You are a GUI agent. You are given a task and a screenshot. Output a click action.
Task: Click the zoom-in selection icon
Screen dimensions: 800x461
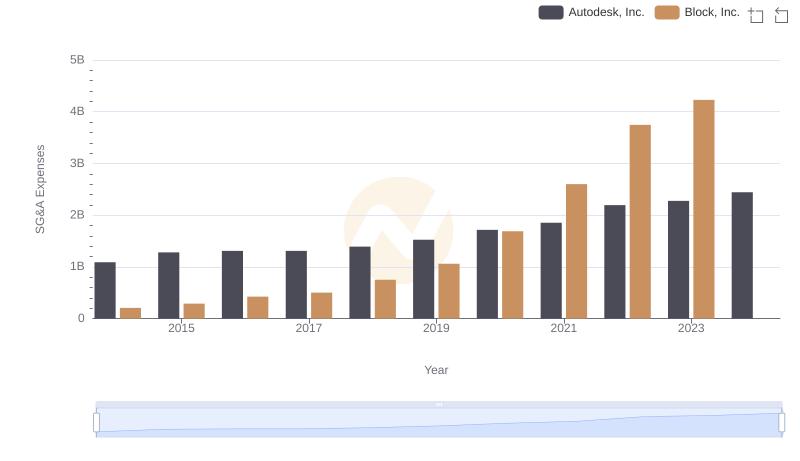coord(756,15)
